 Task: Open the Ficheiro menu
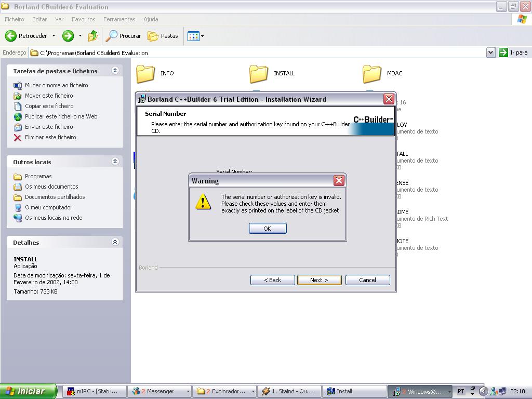[x=14, y=19]
